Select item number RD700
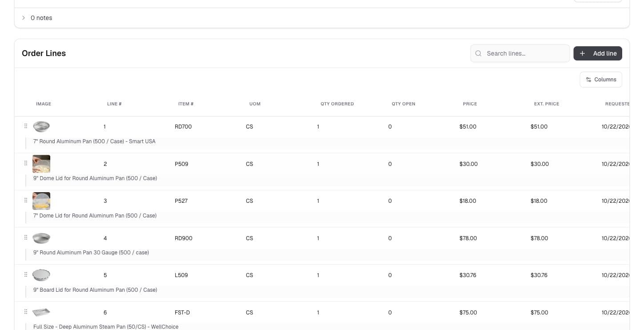Screen dimensions: 644x330 tap(183, 127)
